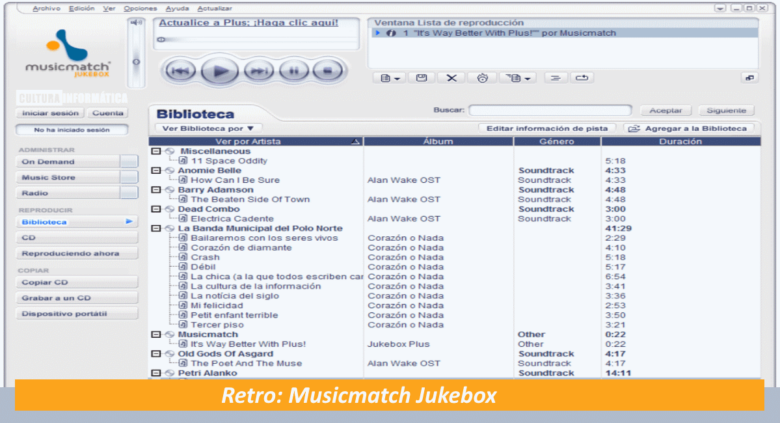Collapse La Banda Municipal del Polo Norte
Screen dimensions: 780x423
tap(155, 228)
